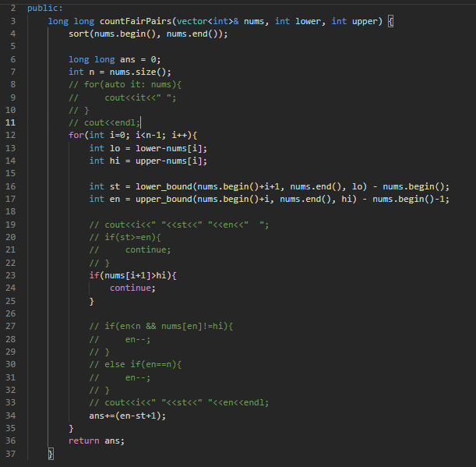476x467 pixels.
Task: Click line number 11 in gutter
Action: click(x=10, y=122)
